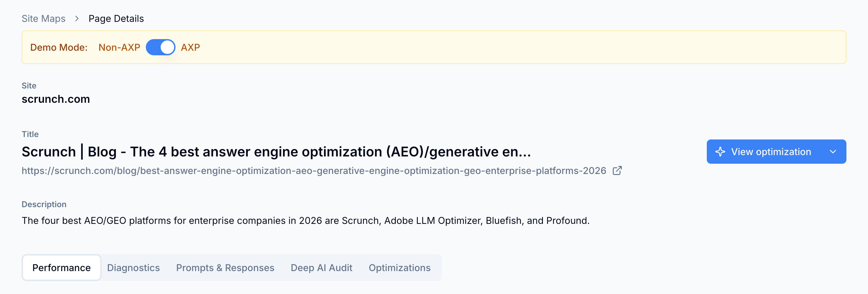Click the description text about AEO/GEO platforms
The image size is (868, 294).
tap(306, 221)
